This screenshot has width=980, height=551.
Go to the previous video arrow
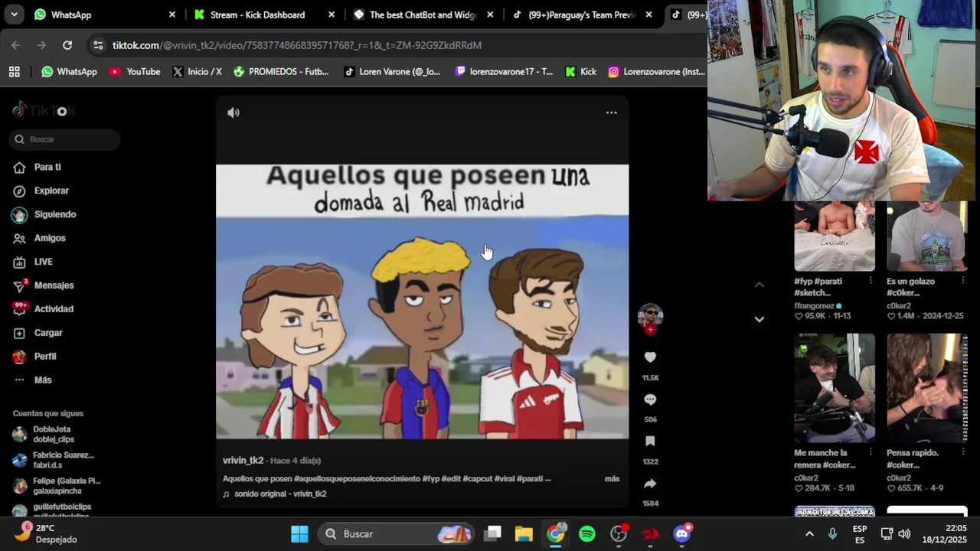coord(759,285)
